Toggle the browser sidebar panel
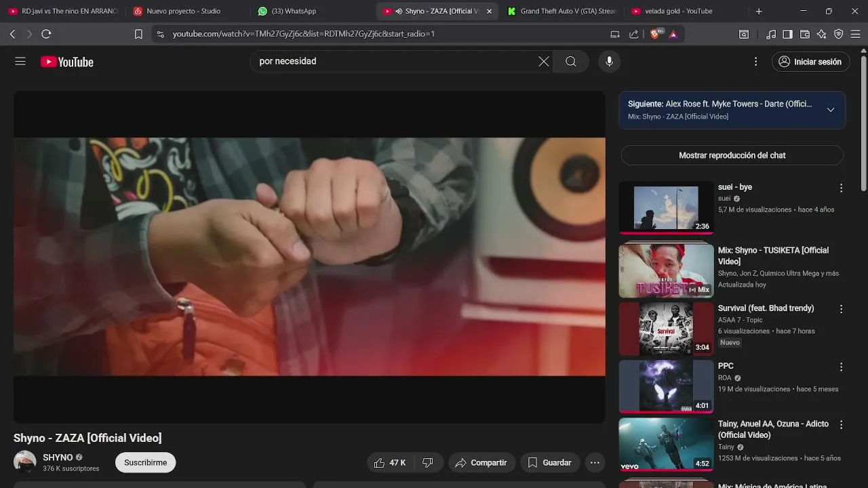This screenshot has width=868, height=488. click(x=787, y=34)
